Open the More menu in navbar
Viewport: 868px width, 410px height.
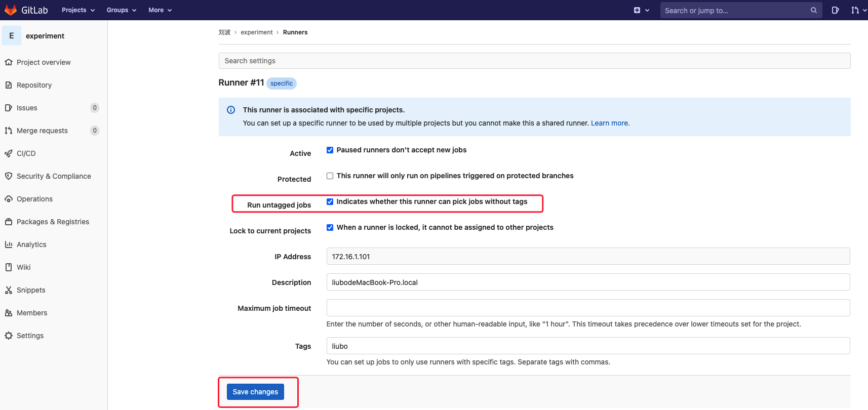tap(160, 10)
